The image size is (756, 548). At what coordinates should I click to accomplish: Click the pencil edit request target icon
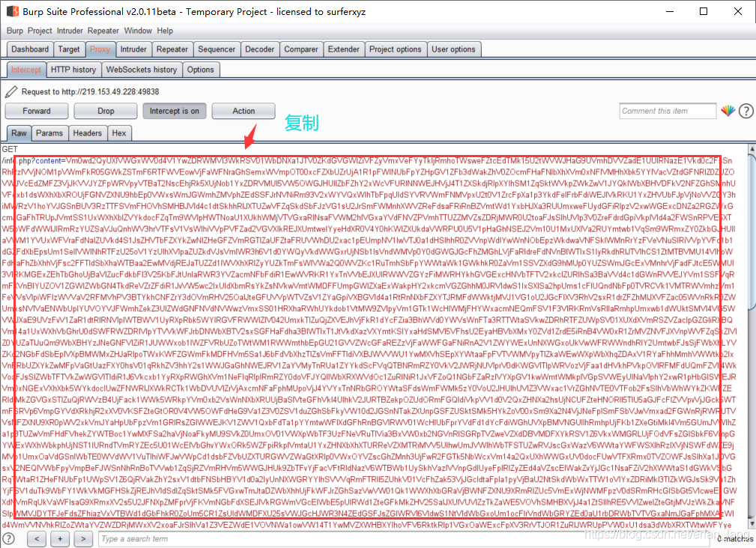[x=11, y=91]
